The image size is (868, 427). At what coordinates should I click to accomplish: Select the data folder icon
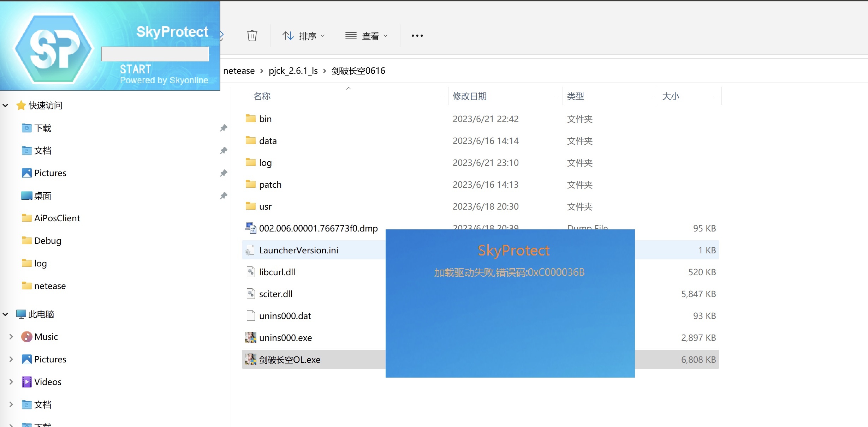pyautogui.click(x=250, y=140)
